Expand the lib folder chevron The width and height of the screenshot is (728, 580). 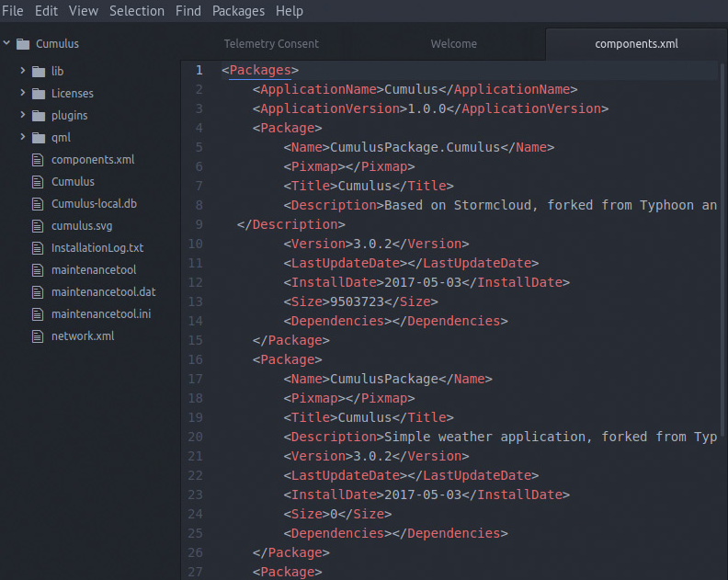pyautogui.click(x=22, y=72)
